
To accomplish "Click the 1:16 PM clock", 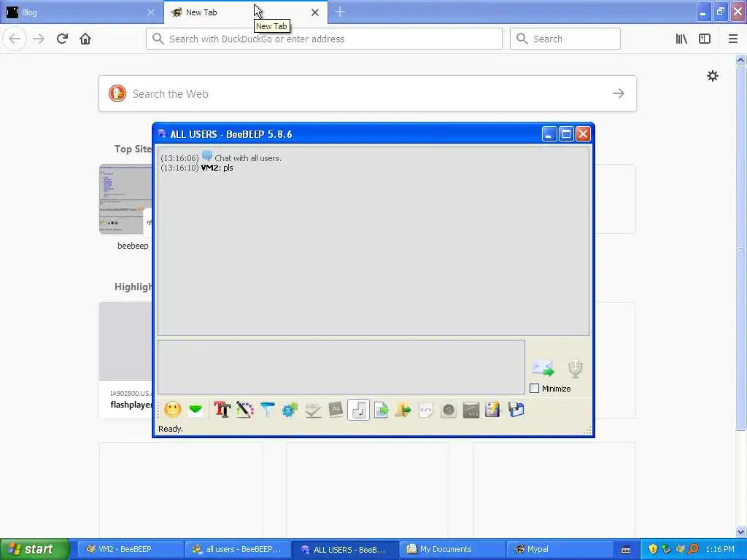I will coord(720,549).
